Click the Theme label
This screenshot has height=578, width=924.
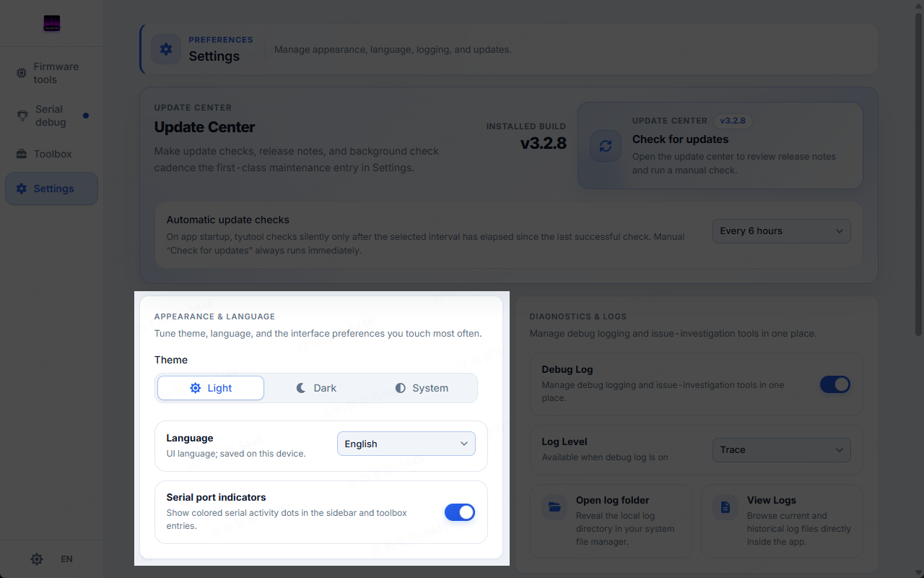point(171,360)
